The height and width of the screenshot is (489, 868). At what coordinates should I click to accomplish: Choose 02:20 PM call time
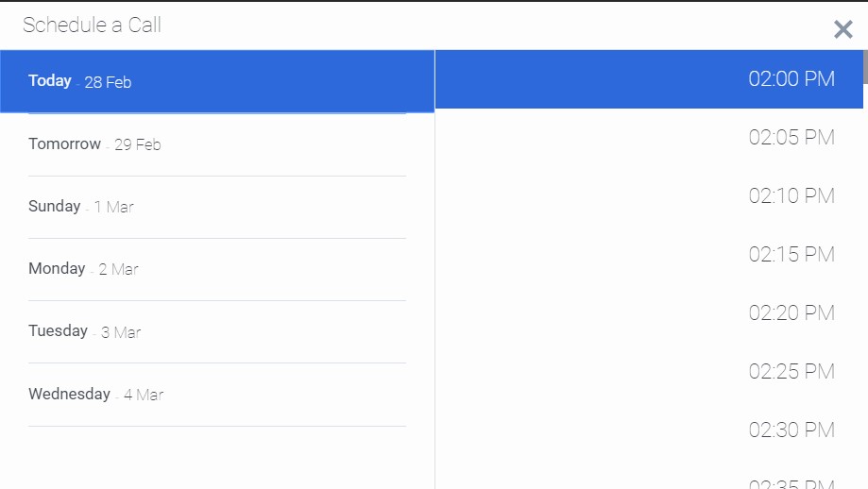pyautogui.click(x=791, y=313)
